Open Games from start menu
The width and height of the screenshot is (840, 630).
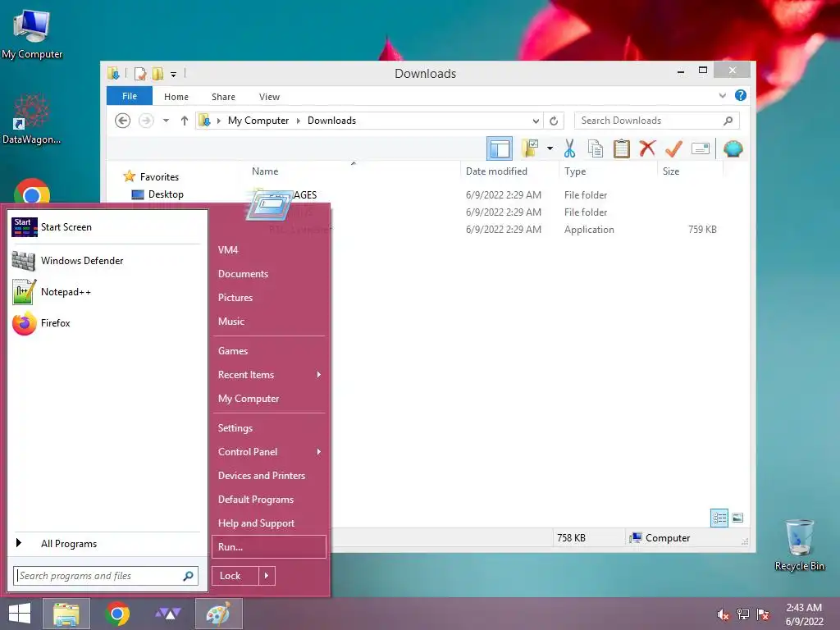pos(268,351)
